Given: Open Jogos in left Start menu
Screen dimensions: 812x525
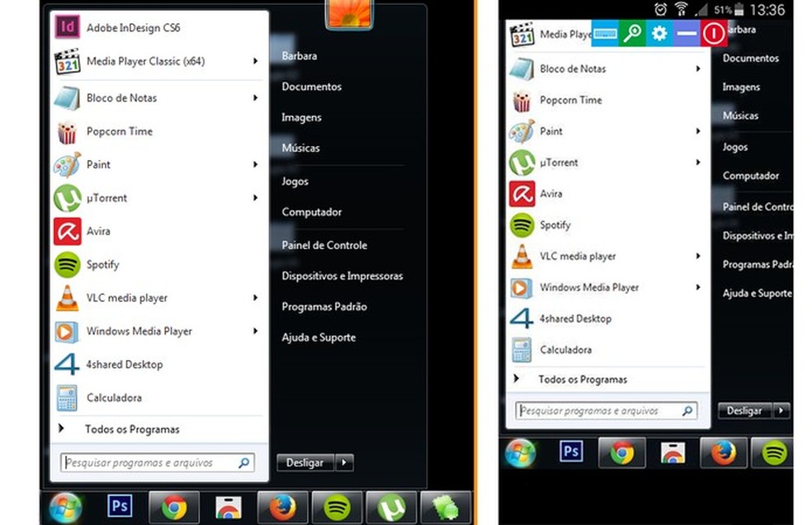Looking at the screenshot, I should pos(295,182).
